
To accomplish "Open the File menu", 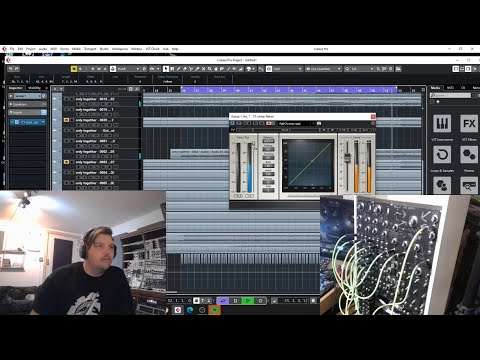I will pos(12,49).
